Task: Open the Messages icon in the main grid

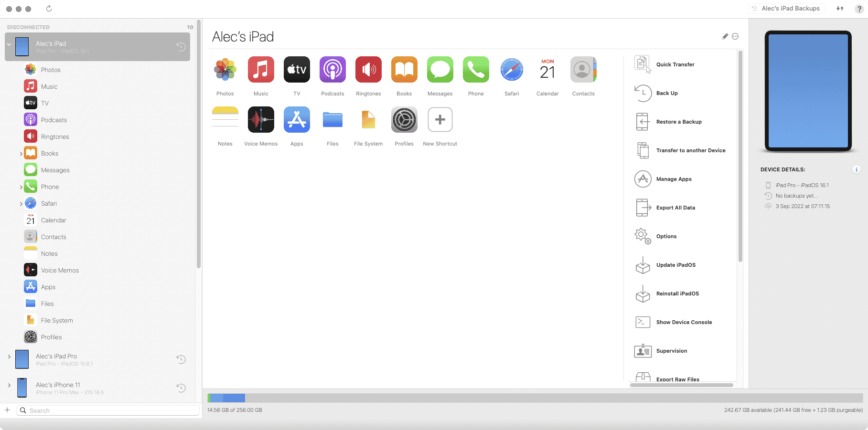Action: (x=440, y=70)
